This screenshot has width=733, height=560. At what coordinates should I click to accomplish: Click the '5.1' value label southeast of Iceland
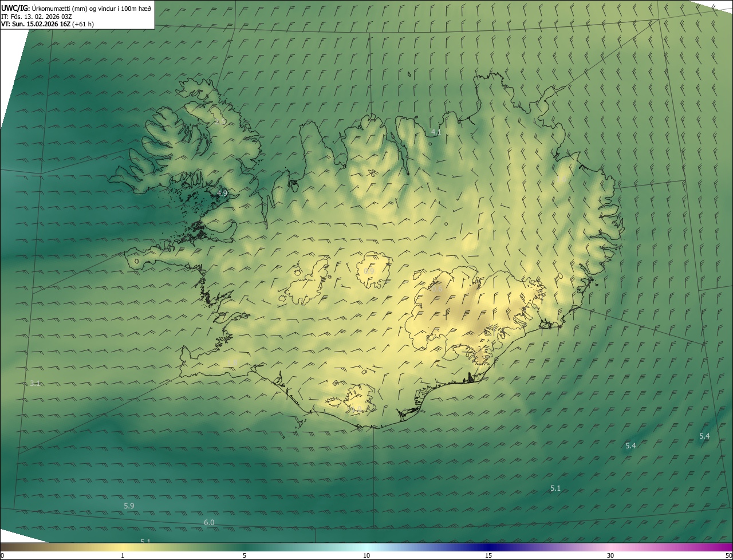point(555,488)
